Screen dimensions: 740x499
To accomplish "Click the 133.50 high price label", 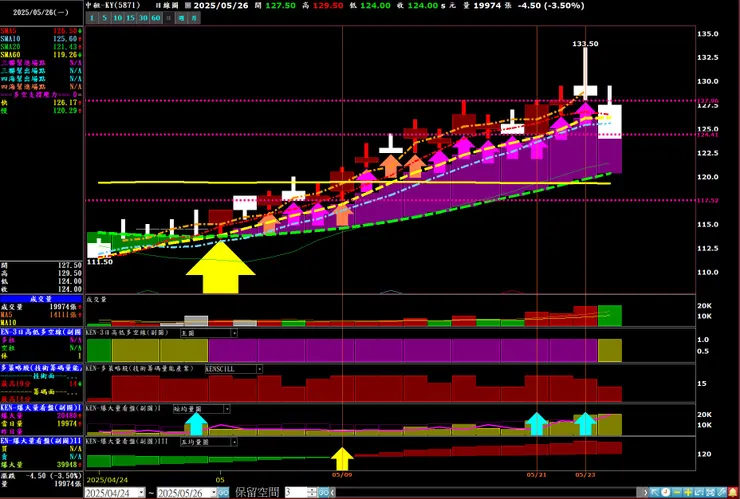I will click(585, 43).
